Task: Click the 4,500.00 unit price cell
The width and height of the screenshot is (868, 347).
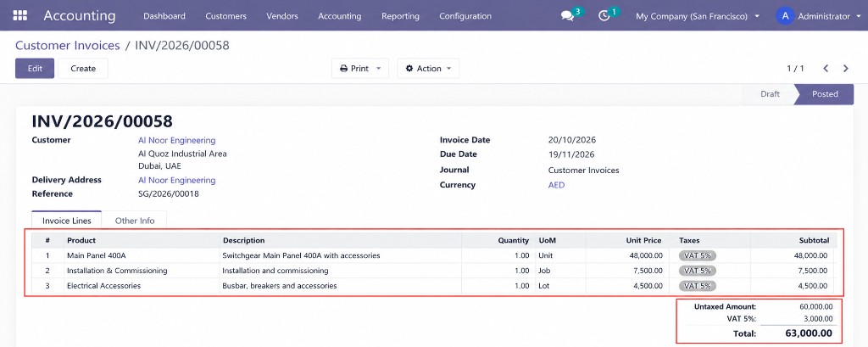Action: 648,285
